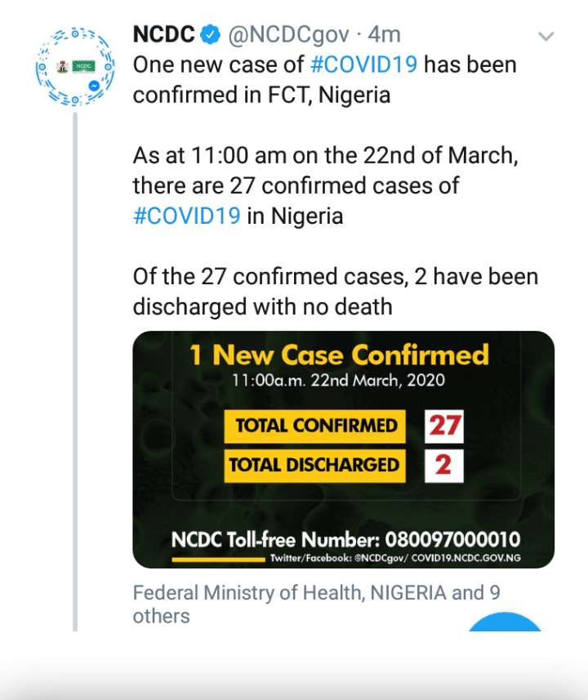Screen dimensions: 588x700
Task: Click the NCDC Toll-free Number in image
Action: click(x=345, y=540)
